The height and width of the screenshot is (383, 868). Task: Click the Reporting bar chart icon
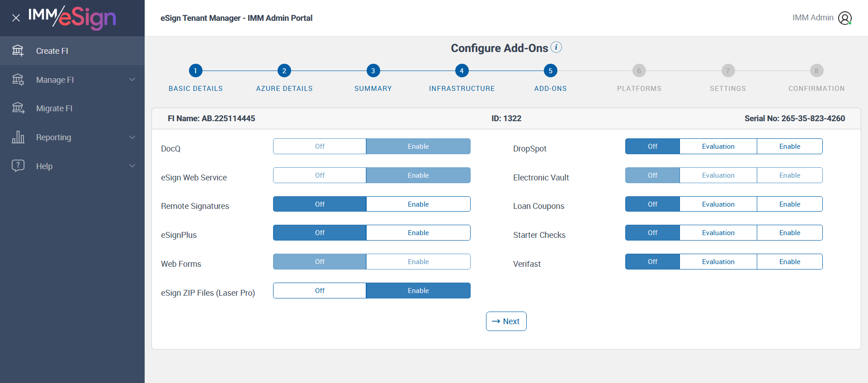click(x=18, y=137)
